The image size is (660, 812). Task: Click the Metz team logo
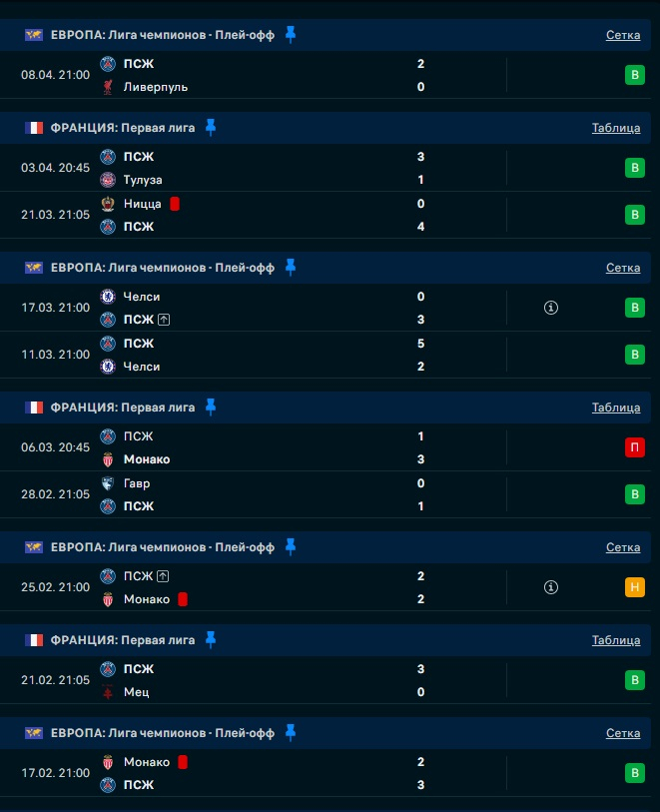[108, 692]
